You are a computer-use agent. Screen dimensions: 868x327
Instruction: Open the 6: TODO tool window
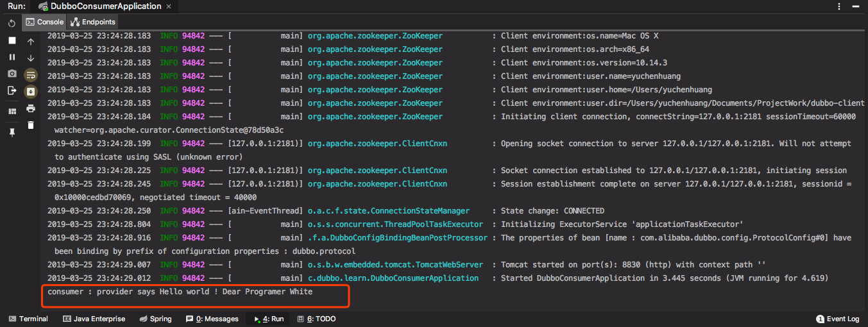[x=315, y=319]
